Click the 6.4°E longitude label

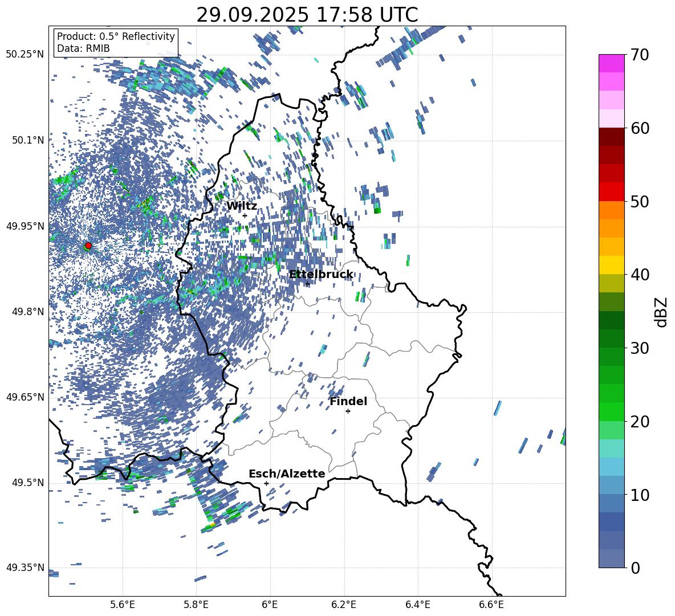click(x=418, y=605)
